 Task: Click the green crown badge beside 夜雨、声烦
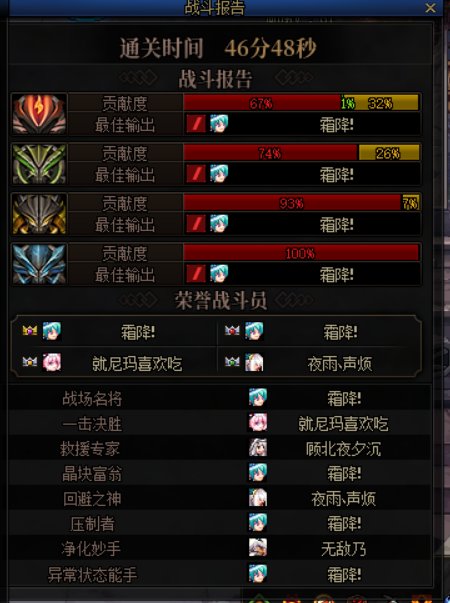point(232,361)
